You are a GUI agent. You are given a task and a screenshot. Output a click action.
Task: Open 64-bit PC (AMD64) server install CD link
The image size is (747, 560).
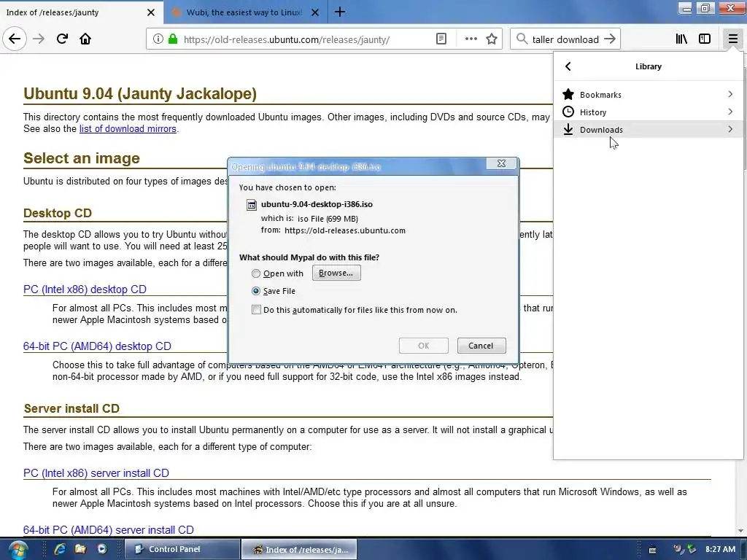pos(109,530)
